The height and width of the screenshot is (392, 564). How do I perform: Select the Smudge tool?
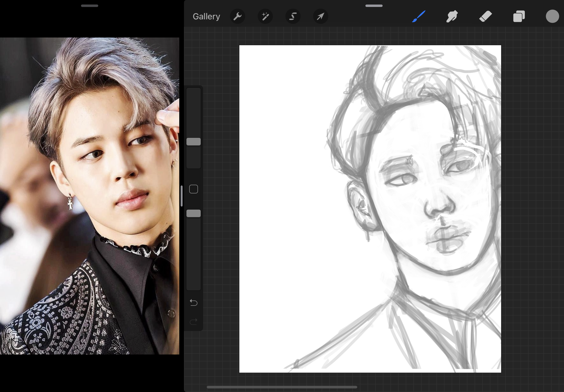[452, 16]
